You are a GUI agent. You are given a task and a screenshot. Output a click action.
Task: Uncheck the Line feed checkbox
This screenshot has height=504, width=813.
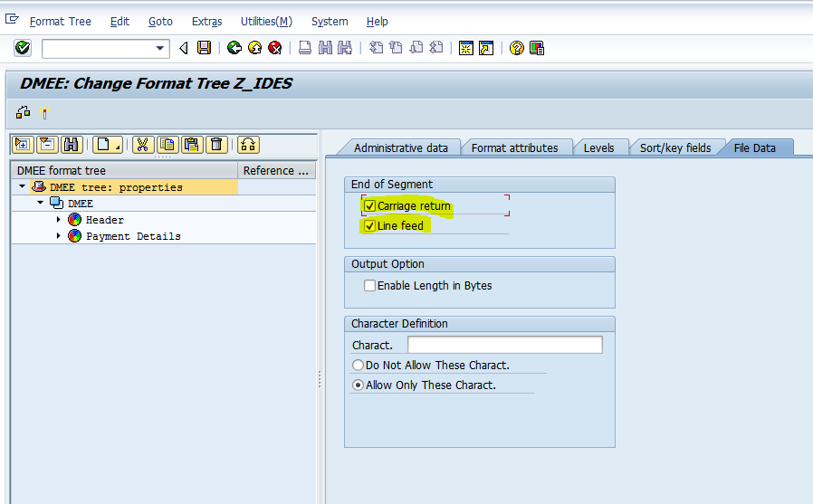click(x=369, y=226)
